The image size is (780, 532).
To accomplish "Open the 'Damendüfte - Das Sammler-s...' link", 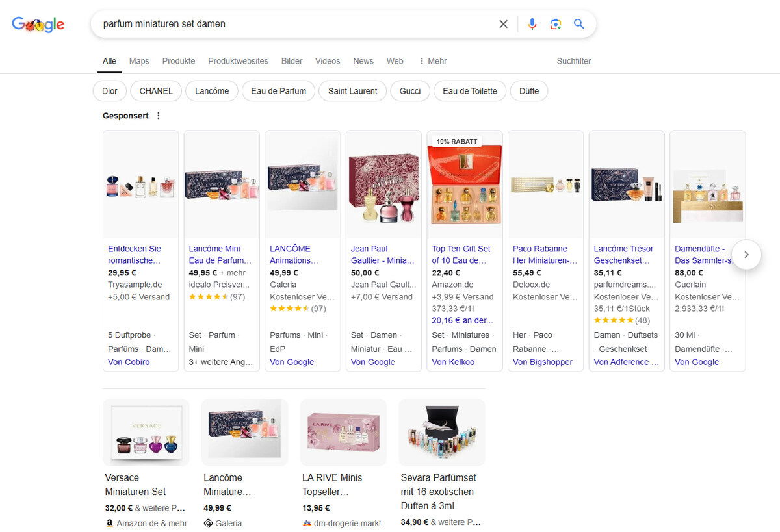I will tap(705, 255).
